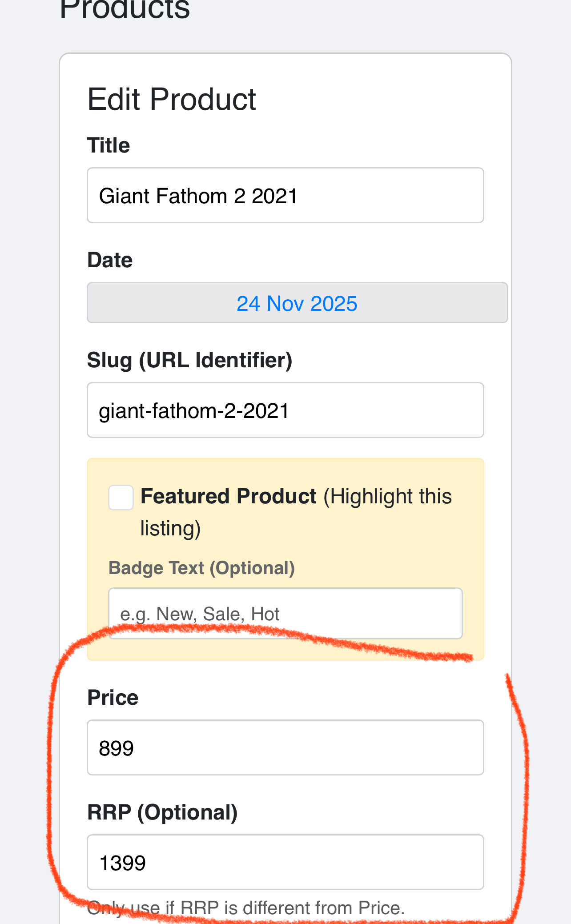Tap the "RRP (Optional)" label
571x924 pixels.
click(162, 812)
